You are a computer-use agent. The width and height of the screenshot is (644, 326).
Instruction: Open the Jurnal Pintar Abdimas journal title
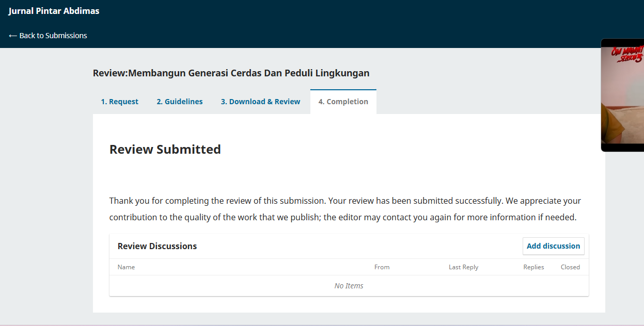[54, 11]
